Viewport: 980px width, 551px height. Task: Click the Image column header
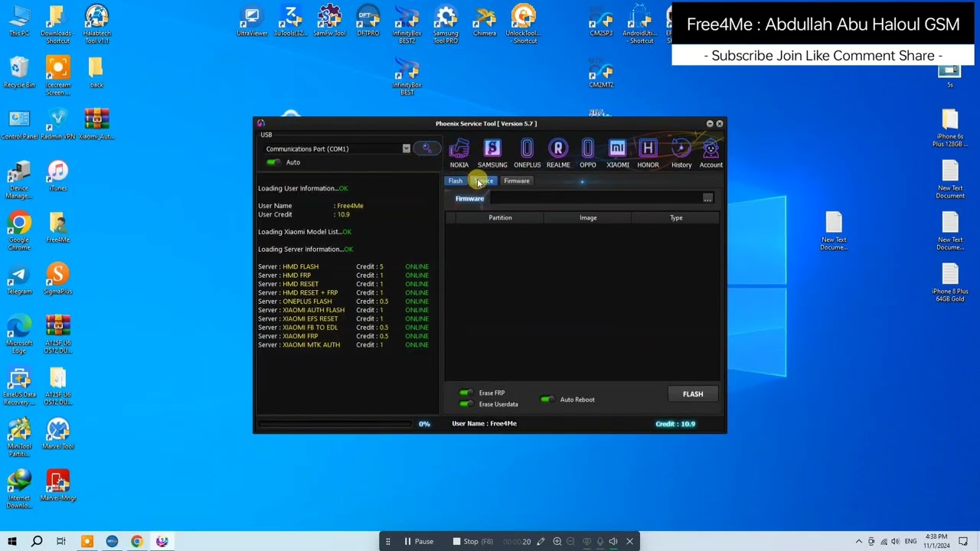coord(588,218)
